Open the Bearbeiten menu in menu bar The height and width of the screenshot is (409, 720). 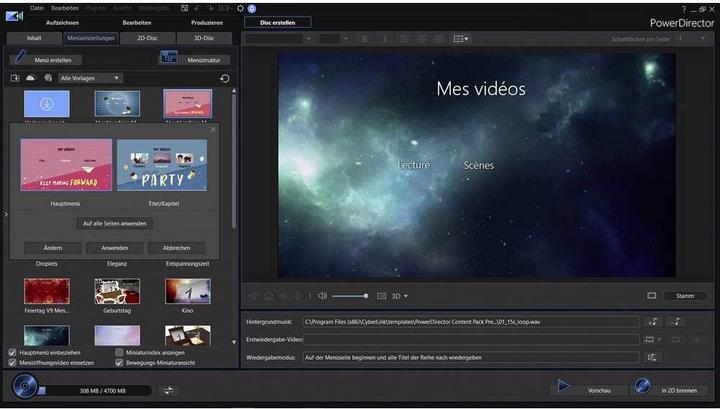pyautogui.click(x=65, y=8)
